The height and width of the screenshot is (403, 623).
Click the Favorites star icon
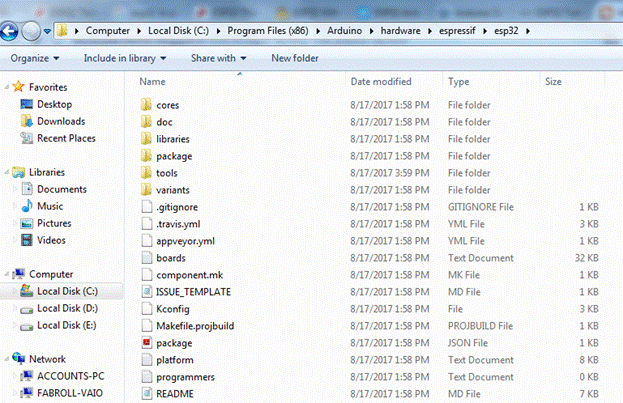pyautogui.click(x=19, y=86)
